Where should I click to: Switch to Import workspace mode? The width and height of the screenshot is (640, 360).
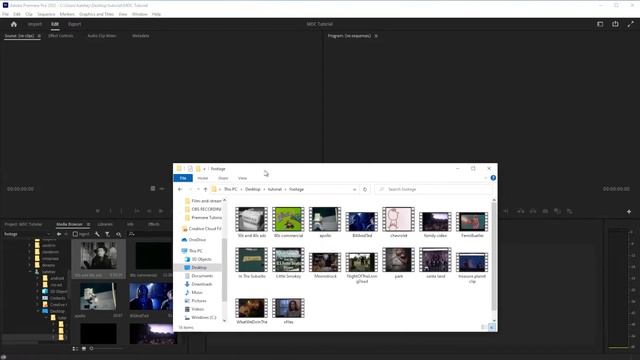[x=35, y=24]
